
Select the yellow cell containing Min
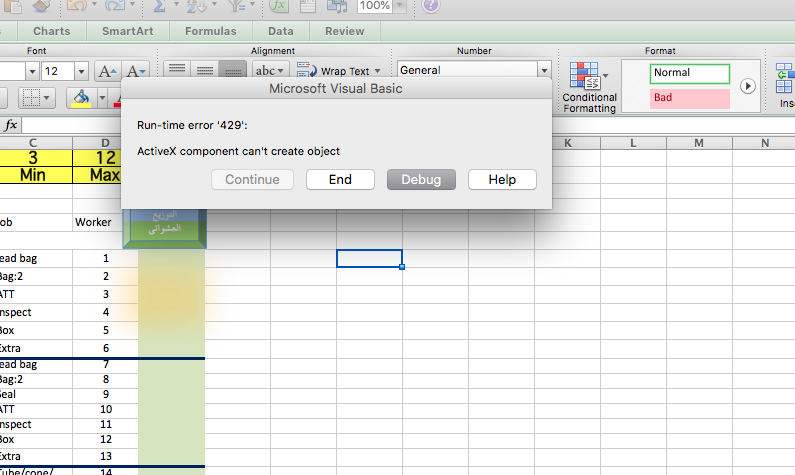[35, 175]
